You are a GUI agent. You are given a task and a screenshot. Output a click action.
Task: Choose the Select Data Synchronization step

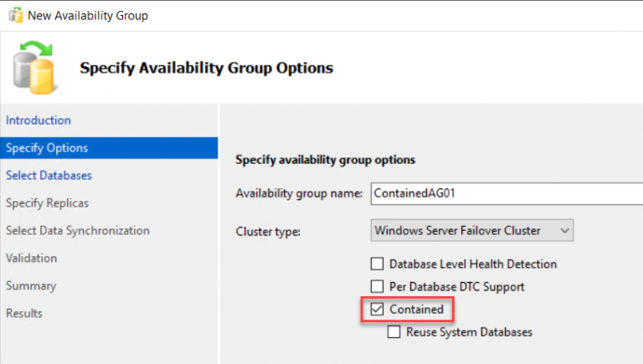pos(78,231)
